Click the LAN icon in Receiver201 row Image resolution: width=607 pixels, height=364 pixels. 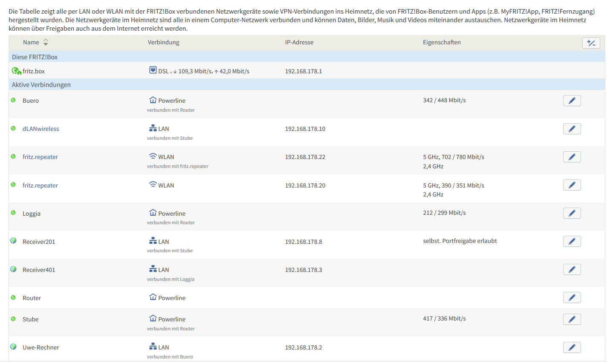[x=153, y=241]
